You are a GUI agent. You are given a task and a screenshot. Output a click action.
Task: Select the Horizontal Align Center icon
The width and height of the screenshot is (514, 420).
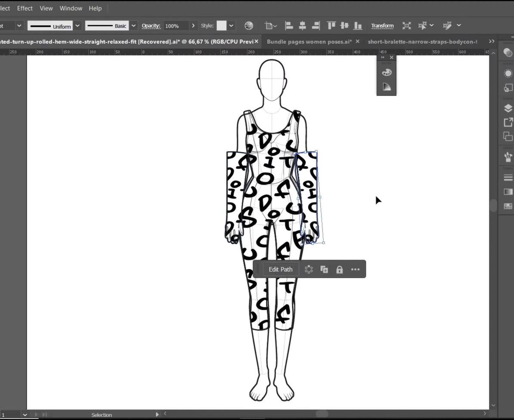tap(302, 25)
